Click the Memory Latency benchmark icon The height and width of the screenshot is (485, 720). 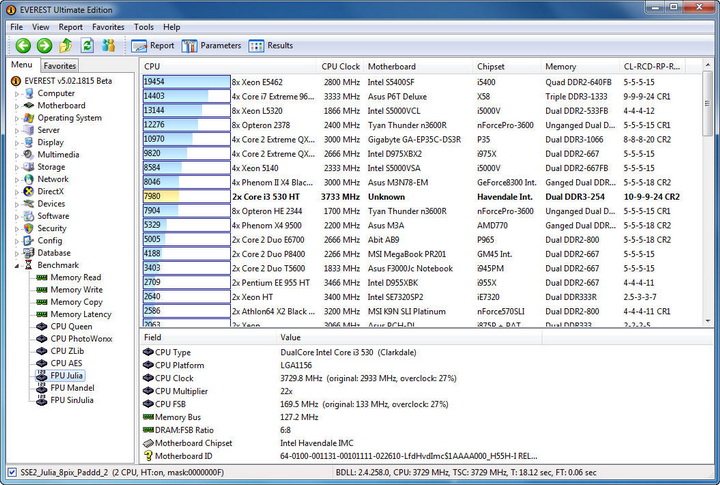pos(42,314)
